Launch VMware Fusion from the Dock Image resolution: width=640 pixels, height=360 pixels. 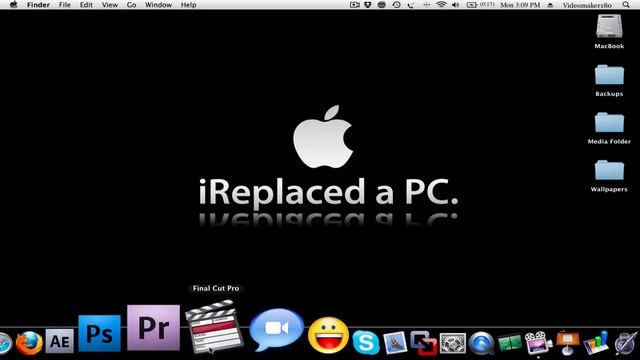coord(424,342)
